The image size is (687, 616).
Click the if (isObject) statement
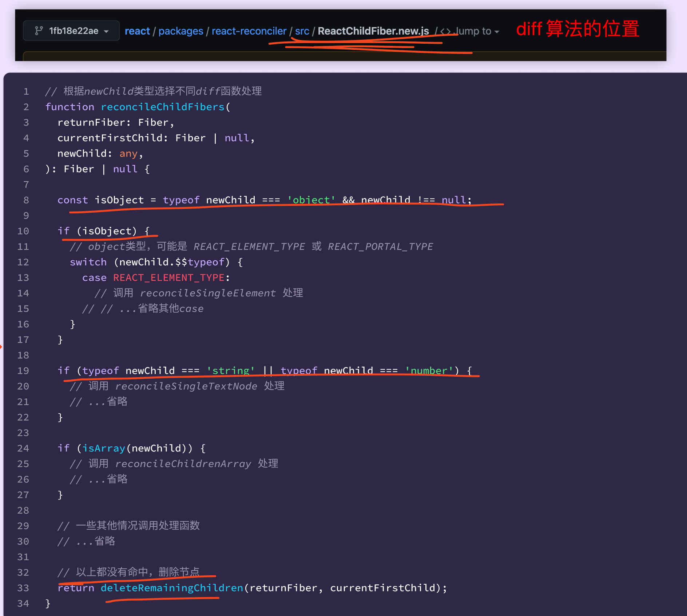[104, 231]
